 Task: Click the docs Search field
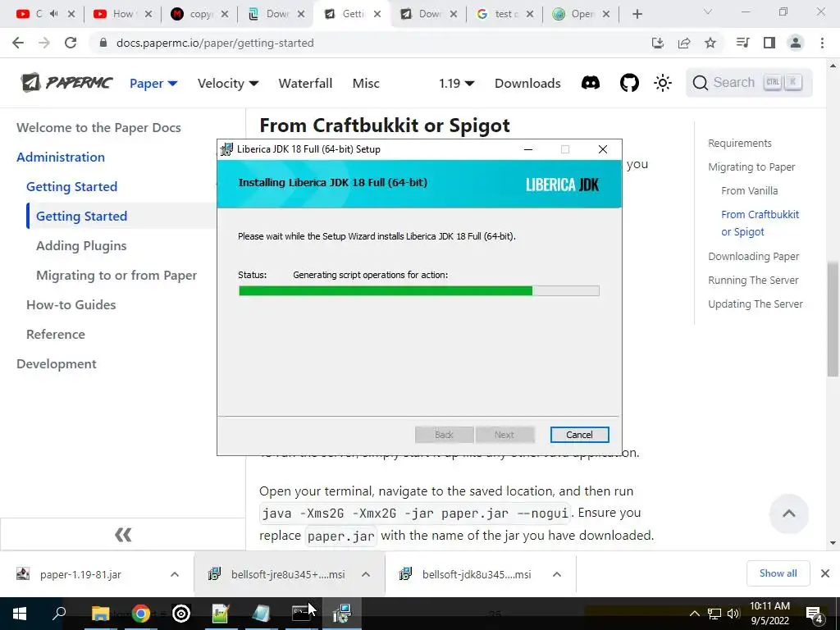pyautogui.click(x=749, y=83)
